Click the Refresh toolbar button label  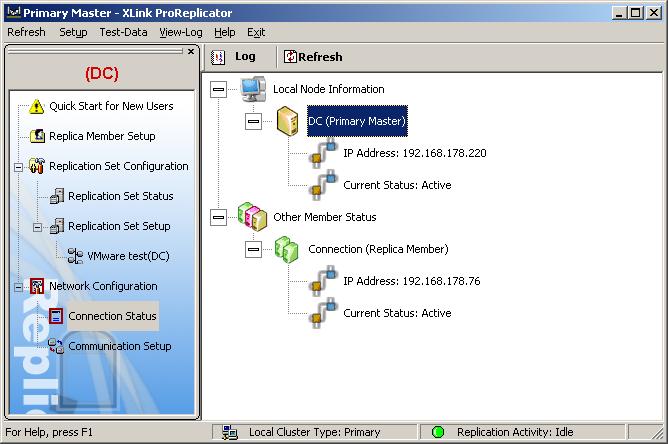coord(320,57)
